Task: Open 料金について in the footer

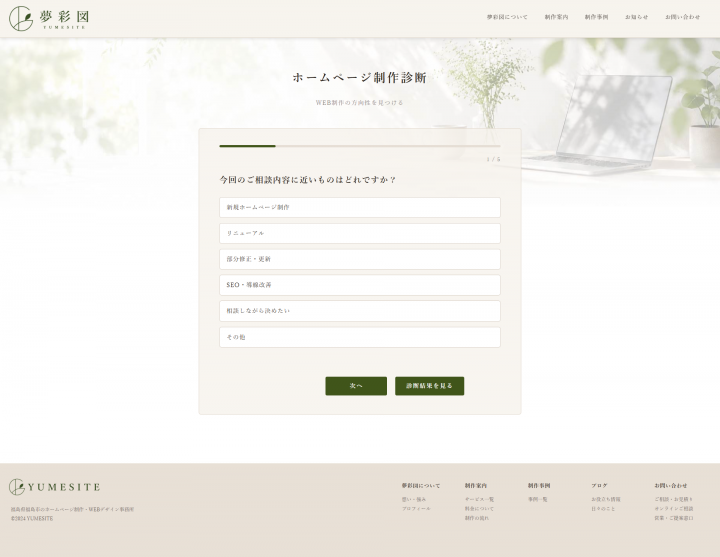Action: 479,509
